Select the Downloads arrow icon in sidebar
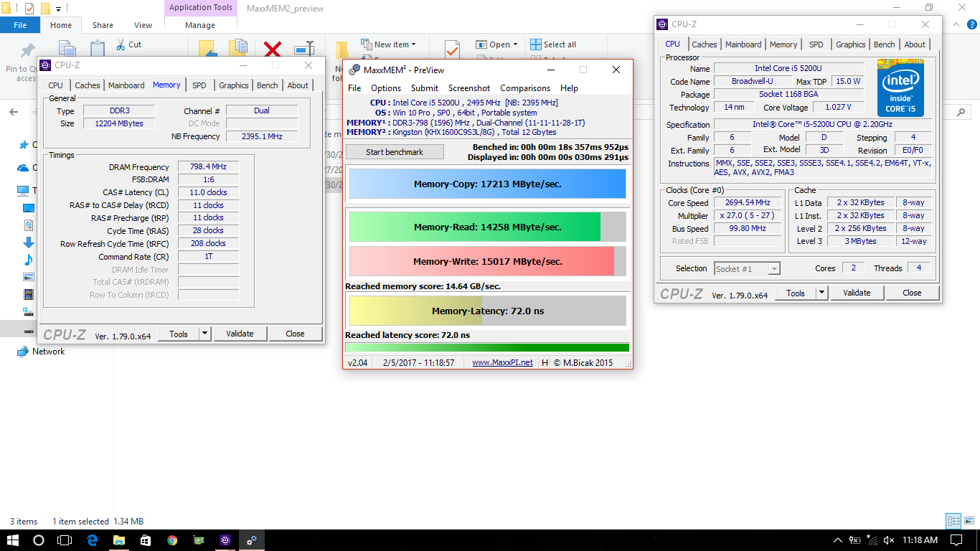 point(29,242)
